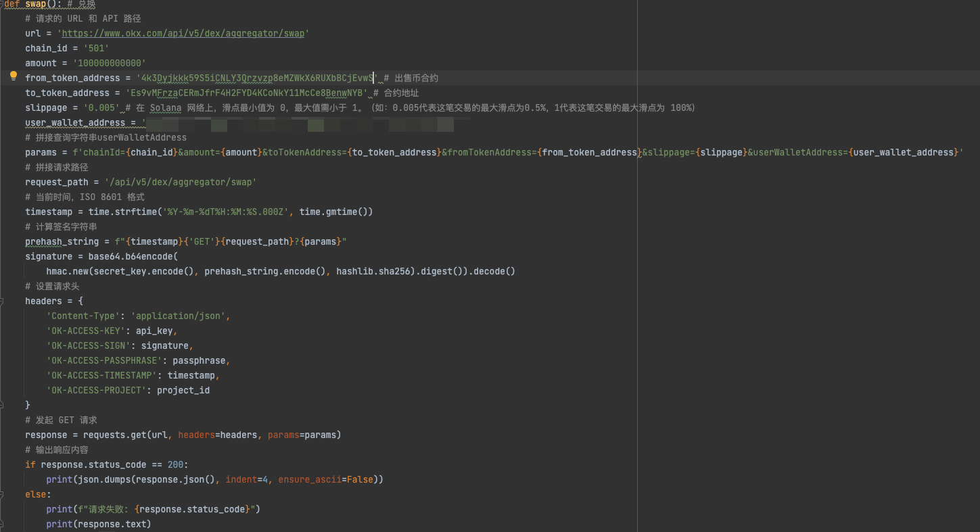Click secret_key.encode() argument

point(143,271)
